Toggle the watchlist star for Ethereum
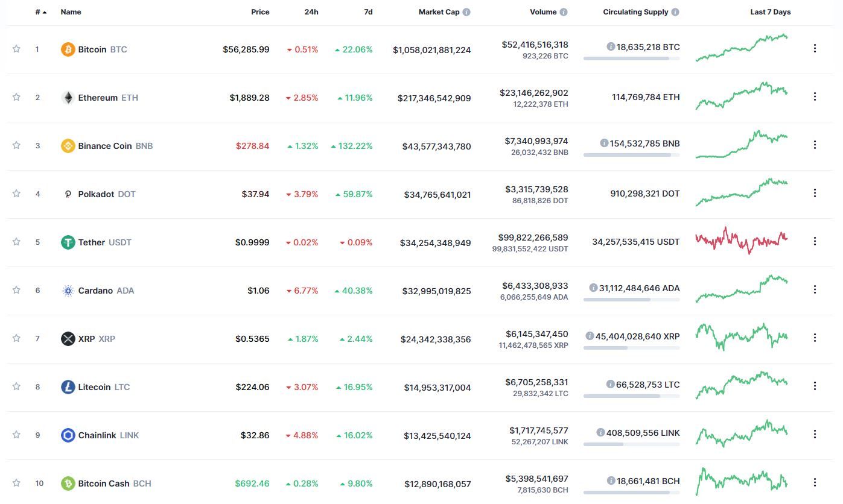843x504 pixels. (16, 97)
